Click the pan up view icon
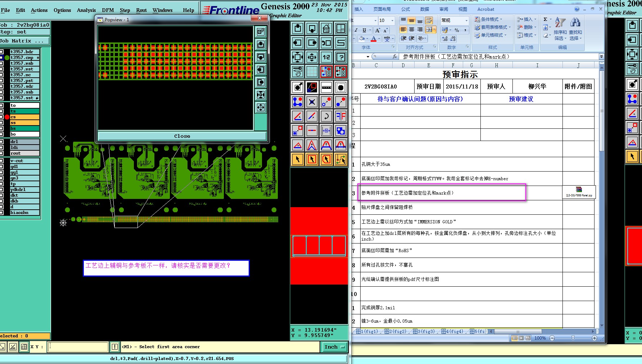This screenshot has height=364, width=642. click(x=298, y=28)
